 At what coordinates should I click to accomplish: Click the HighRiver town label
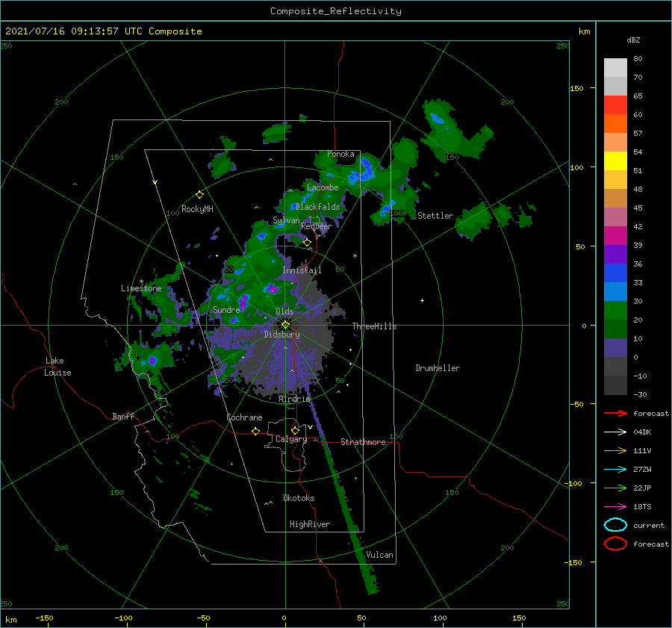[310, 524]
